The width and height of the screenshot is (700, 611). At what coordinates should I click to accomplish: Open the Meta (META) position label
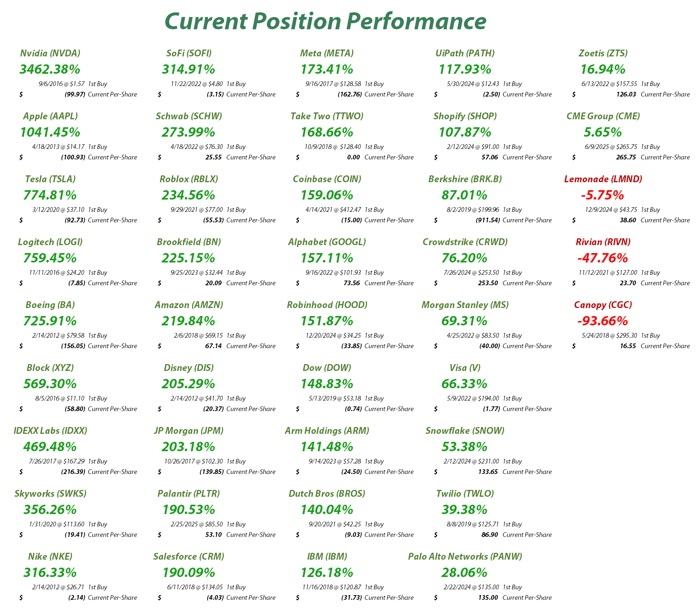pyautogui.click(x=327, y=53)
